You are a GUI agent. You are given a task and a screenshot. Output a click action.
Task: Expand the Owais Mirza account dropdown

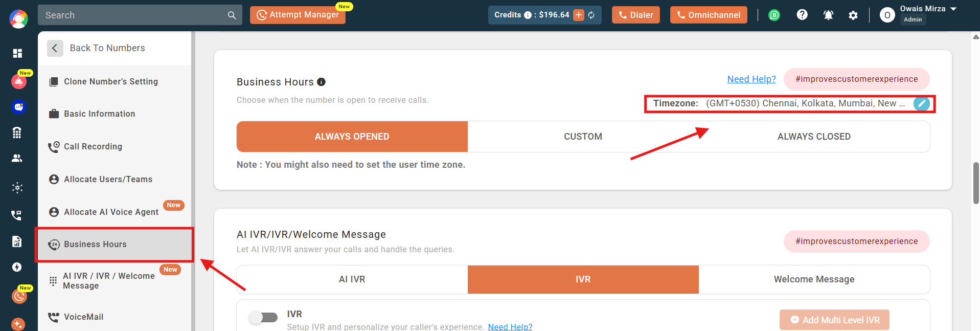point(953,9)
